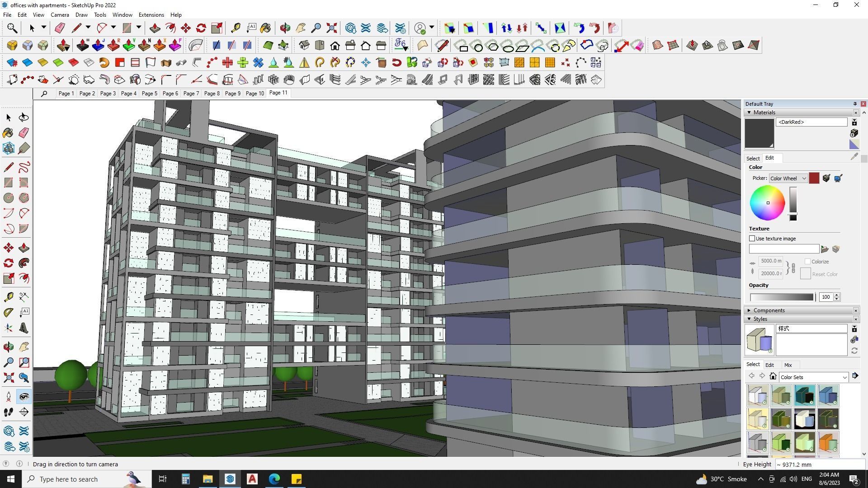Open Microsoft Edge from taskbar
Image resolution: width=868 pixels, height=488 pixels.
click(x=274, y=479)
